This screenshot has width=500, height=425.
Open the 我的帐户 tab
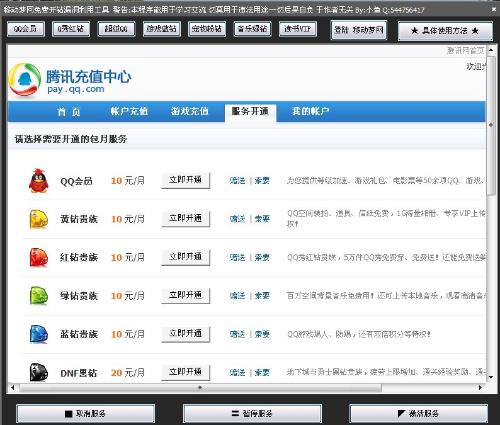[x=311, y=111]
